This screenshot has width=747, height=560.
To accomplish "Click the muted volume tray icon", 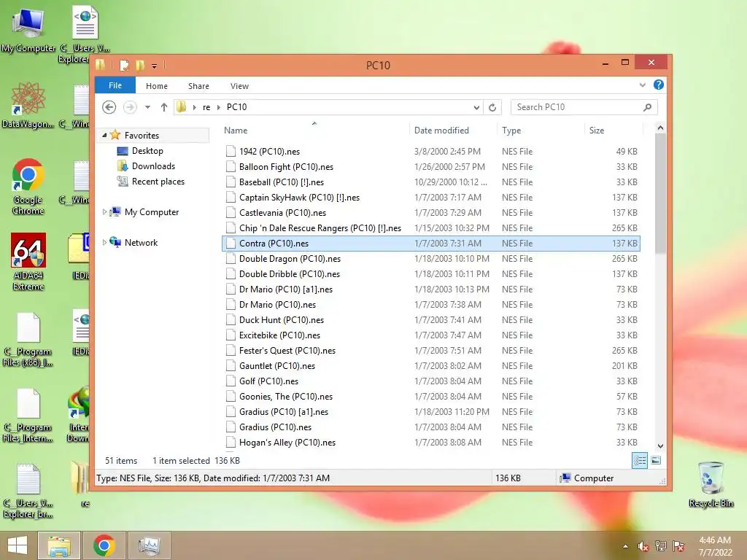I will tap(643, 546).
